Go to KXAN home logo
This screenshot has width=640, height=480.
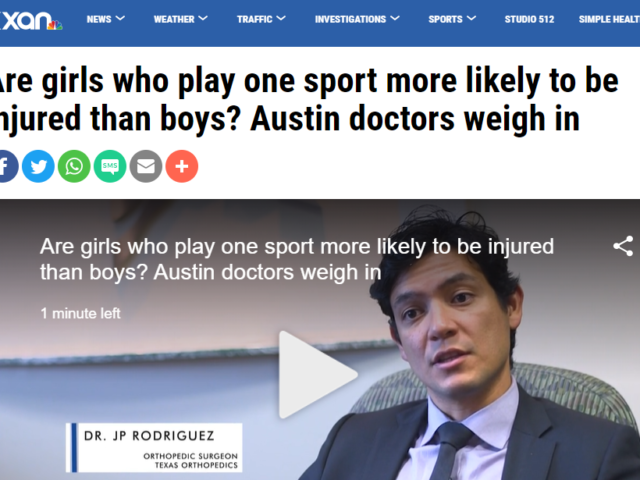[31, 20]
